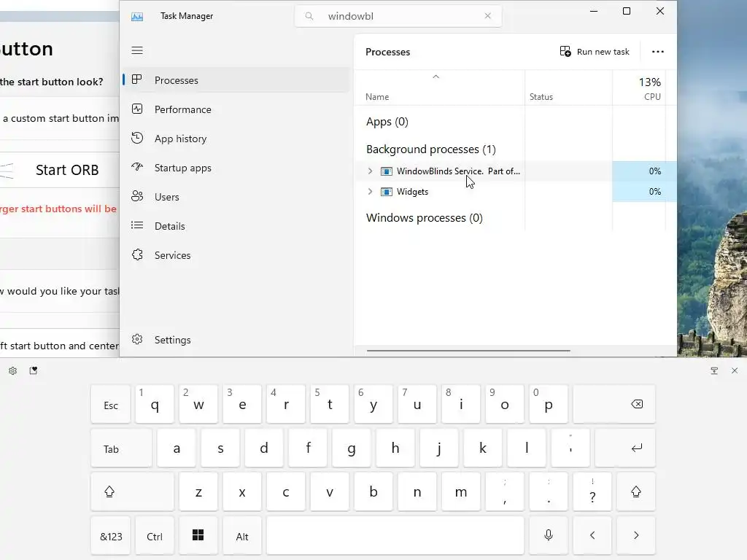Open the Users page
Image resolution: width=747 pixels, height=560 pixels.
[x=236, y=197]
